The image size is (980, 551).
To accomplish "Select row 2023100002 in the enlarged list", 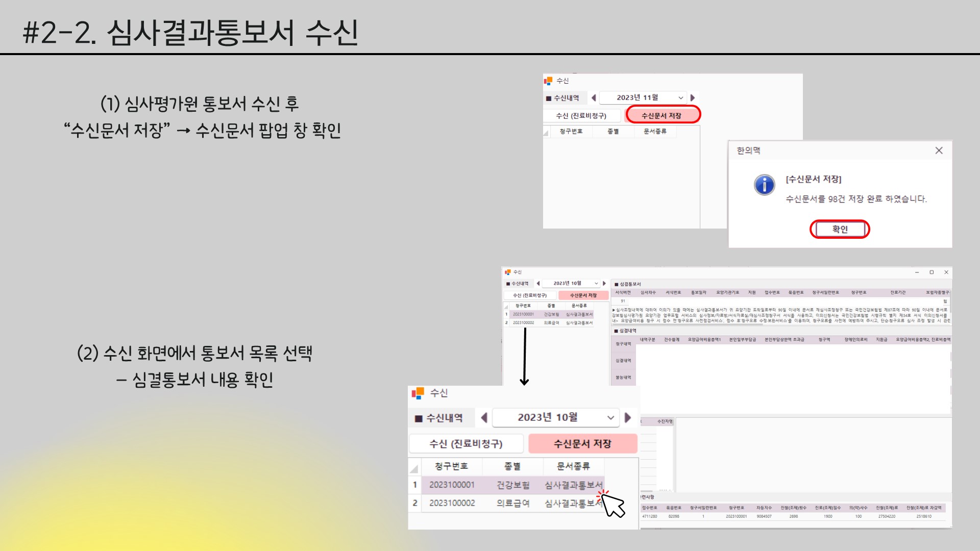I will 452,503.
